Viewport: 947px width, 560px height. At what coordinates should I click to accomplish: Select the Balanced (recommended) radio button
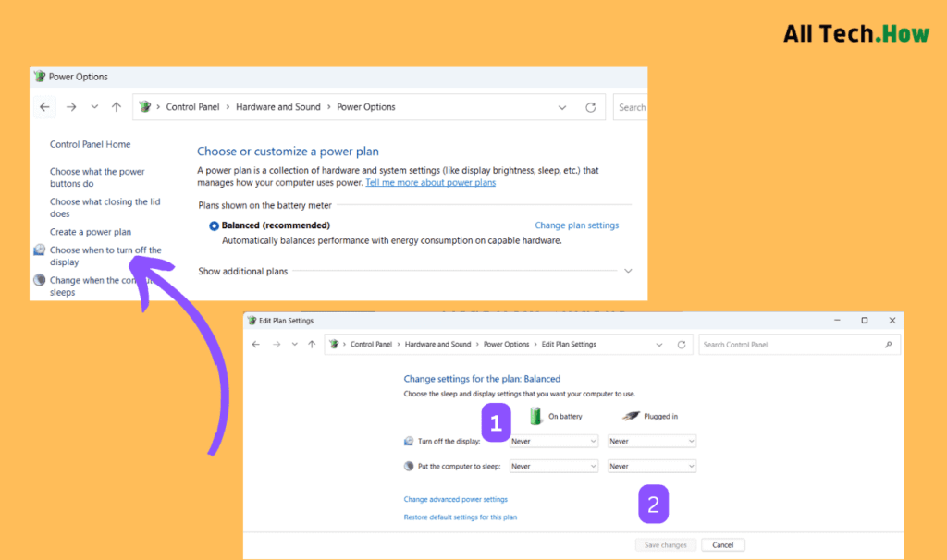pyautogui.click(x=214, y=225)
